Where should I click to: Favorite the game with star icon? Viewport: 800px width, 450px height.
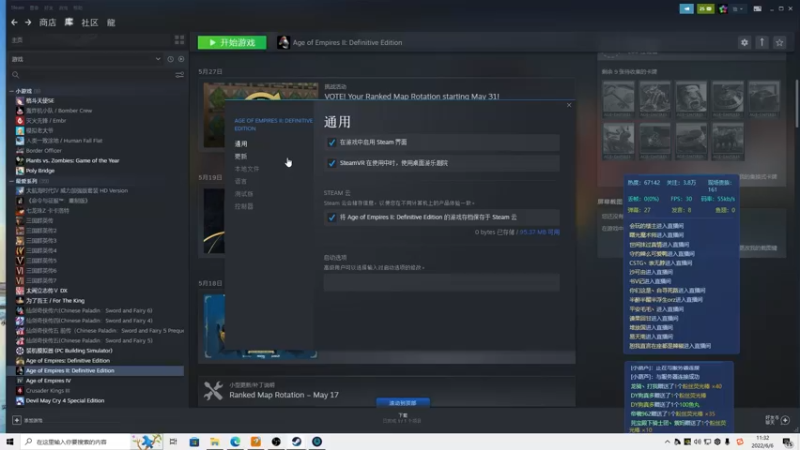(x=779, y=42)
